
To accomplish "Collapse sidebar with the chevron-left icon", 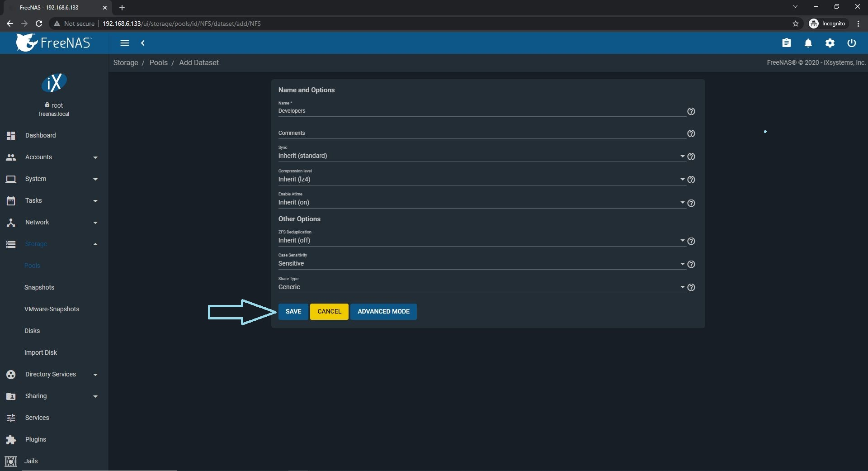I will point(143,43).
